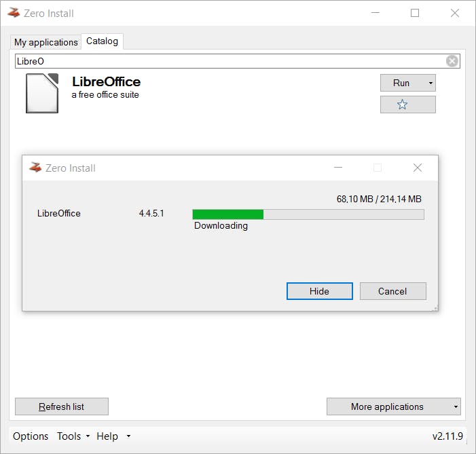The width and height of the screenshot is (476, 454).
Task: Minimize the download progress dialog
Action: click(338, 168)
